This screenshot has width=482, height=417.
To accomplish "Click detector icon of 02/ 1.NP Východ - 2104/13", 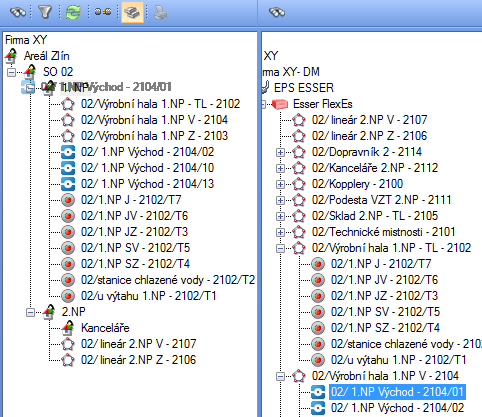I will [68, 184].
